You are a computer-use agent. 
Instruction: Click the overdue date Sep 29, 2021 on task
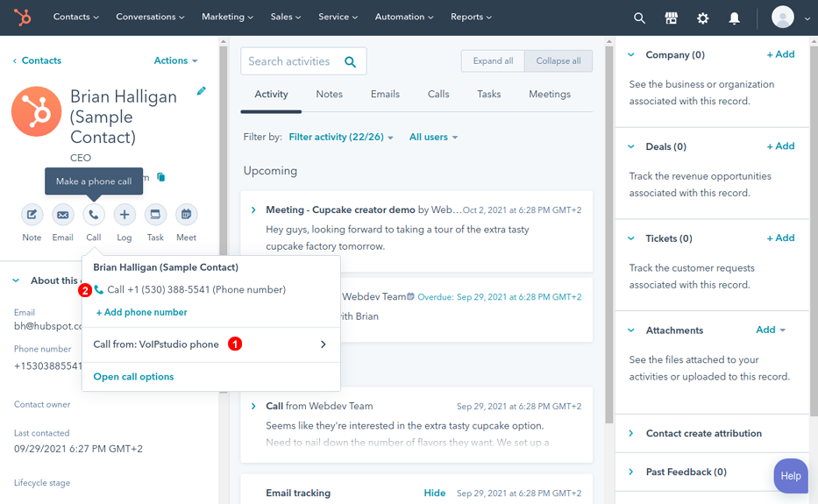click(500, 297)
